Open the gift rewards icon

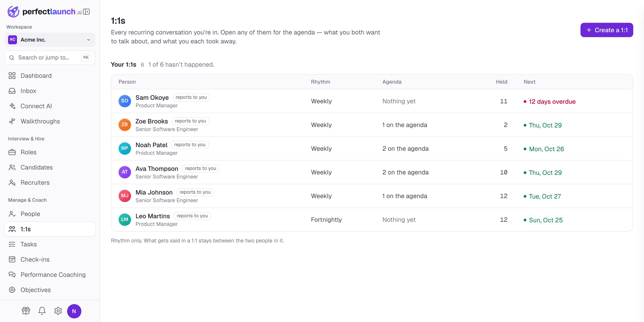point(26,311)
